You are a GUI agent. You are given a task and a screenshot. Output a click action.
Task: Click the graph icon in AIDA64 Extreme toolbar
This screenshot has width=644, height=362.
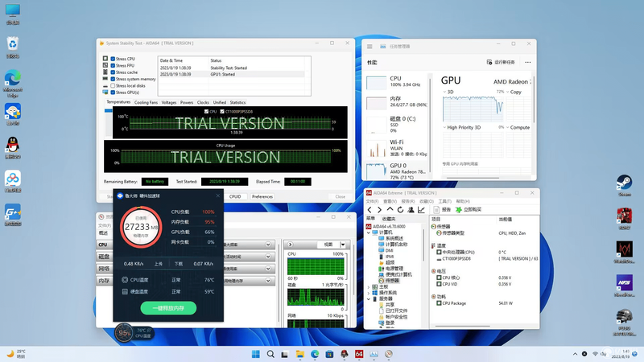[421, 210]
